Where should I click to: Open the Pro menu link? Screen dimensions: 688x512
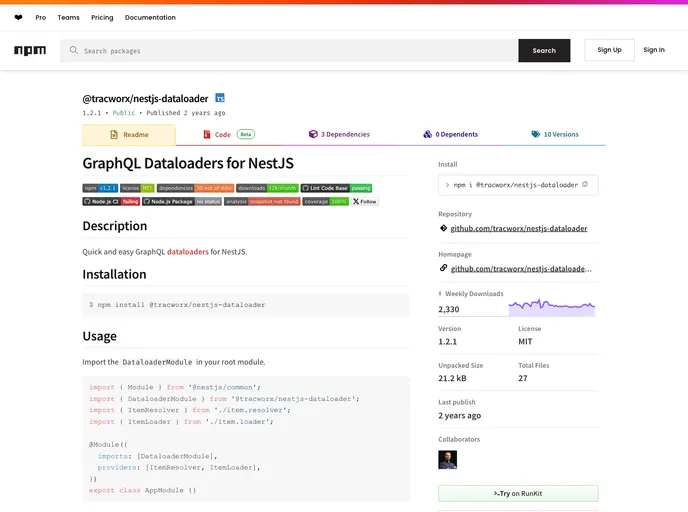click(41, 18)
